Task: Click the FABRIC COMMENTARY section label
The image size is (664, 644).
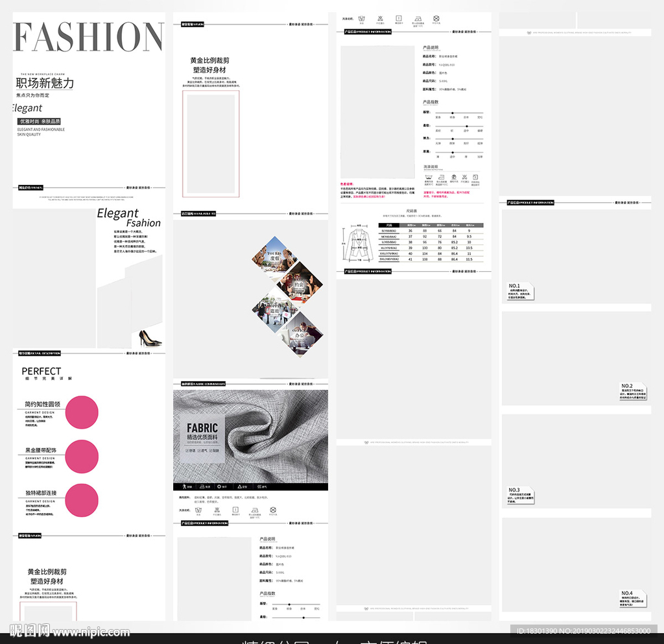Action: pos(203,383)
